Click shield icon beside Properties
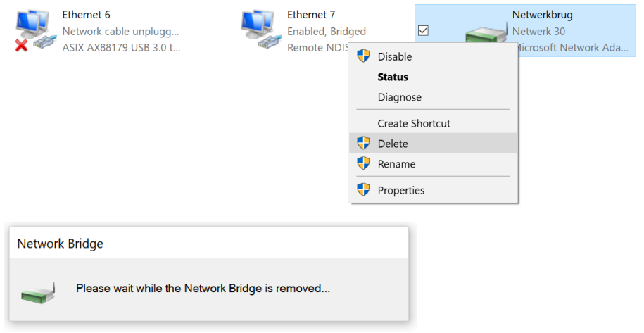 pos(363,190)
